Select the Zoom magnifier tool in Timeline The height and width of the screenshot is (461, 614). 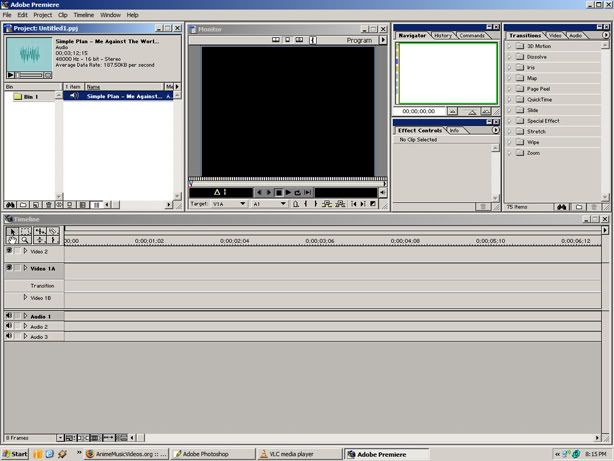point(25,240)
